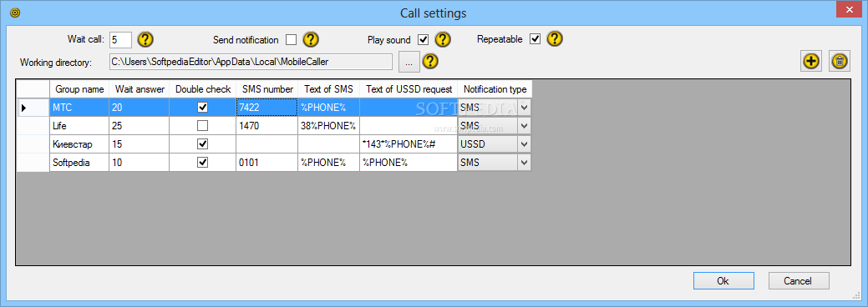The width and height of the screenshot is (868, 307).
Task: Click SMS number cell 1470
Action: pos(267,126)
